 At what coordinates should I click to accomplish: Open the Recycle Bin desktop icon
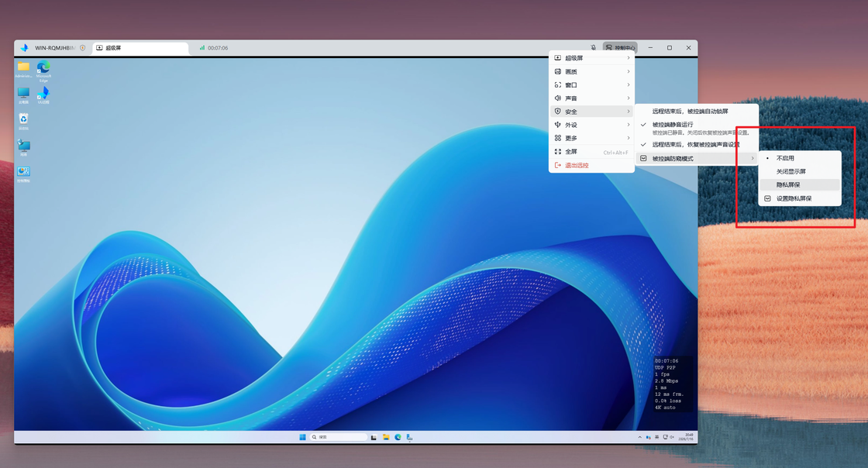pos(23,121)
